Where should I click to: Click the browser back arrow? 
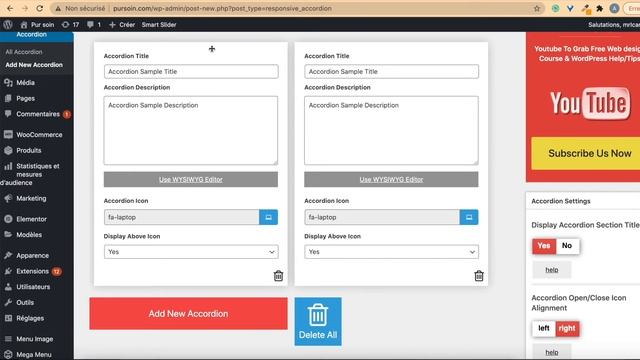pos(10,8)
